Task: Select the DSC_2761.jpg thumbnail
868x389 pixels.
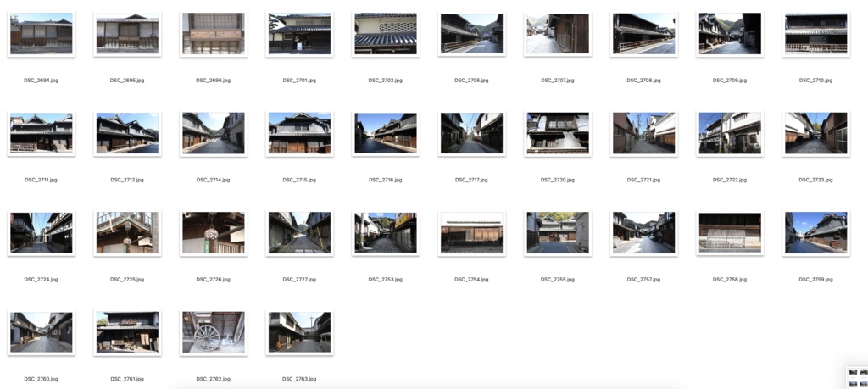Action: click(x=127, y=332)
